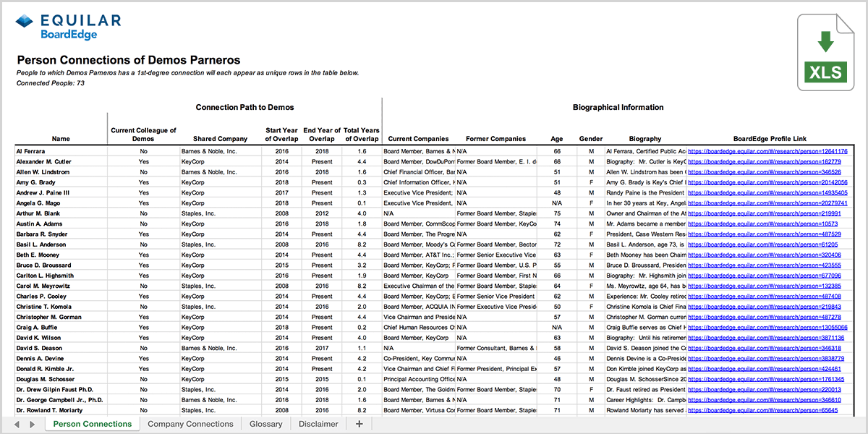The height and width of the screenshot is (434, 868).
Task: Select the Person Connections of Demos Parneros title
Action: click(129, 61)
